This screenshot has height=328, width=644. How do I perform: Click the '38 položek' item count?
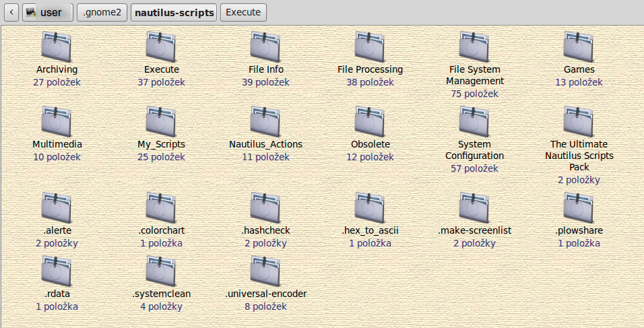(x=370, y=82)
